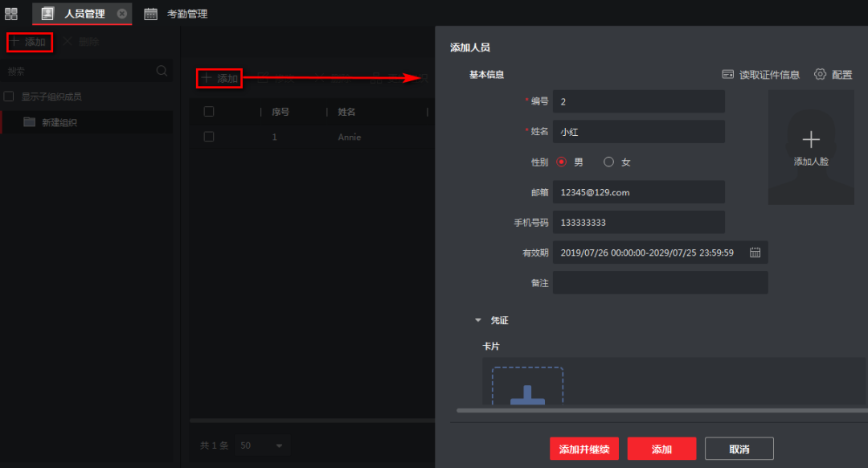
Task: Click the email input field
Action: [x=638, y=192]
